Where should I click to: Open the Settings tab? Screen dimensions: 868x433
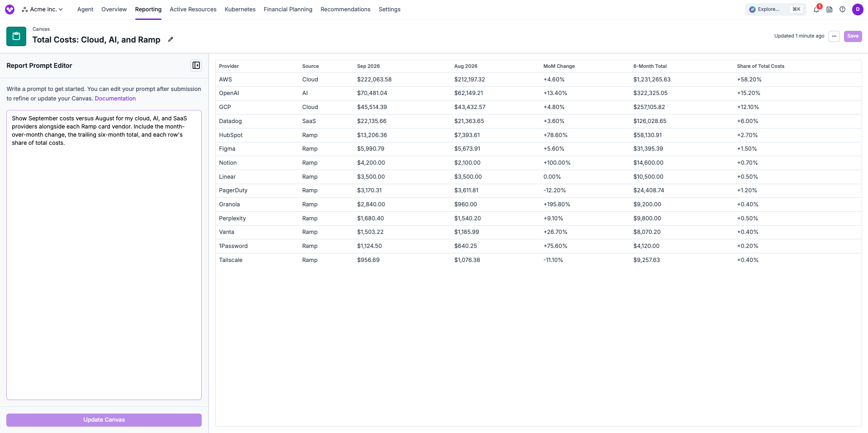click(389, 9)
